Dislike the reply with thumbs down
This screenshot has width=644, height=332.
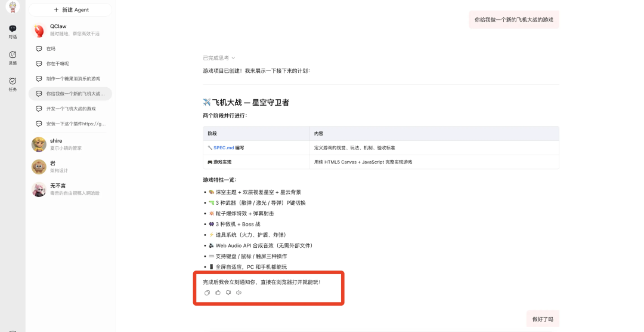click(x=228, y=293)
